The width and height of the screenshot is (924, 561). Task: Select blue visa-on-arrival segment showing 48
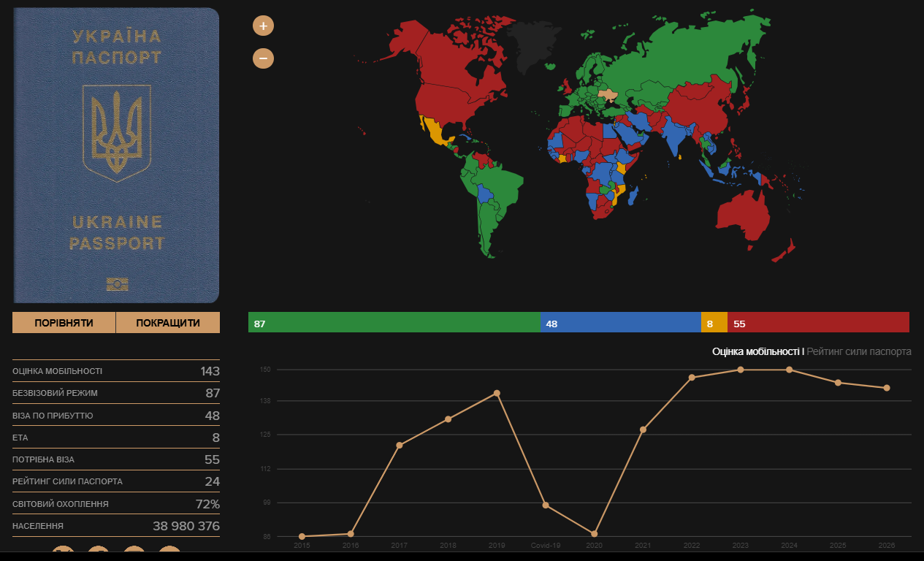tap(620, 322)
